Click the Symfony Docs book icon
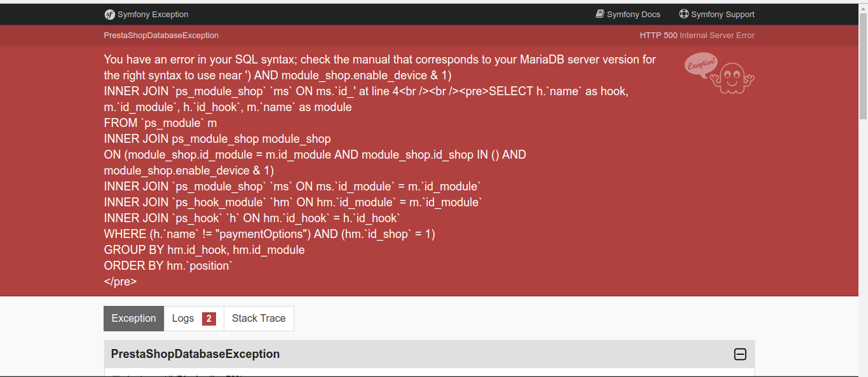Image resolution: width=868 pixels, height=377 pixels. (600, 14)
